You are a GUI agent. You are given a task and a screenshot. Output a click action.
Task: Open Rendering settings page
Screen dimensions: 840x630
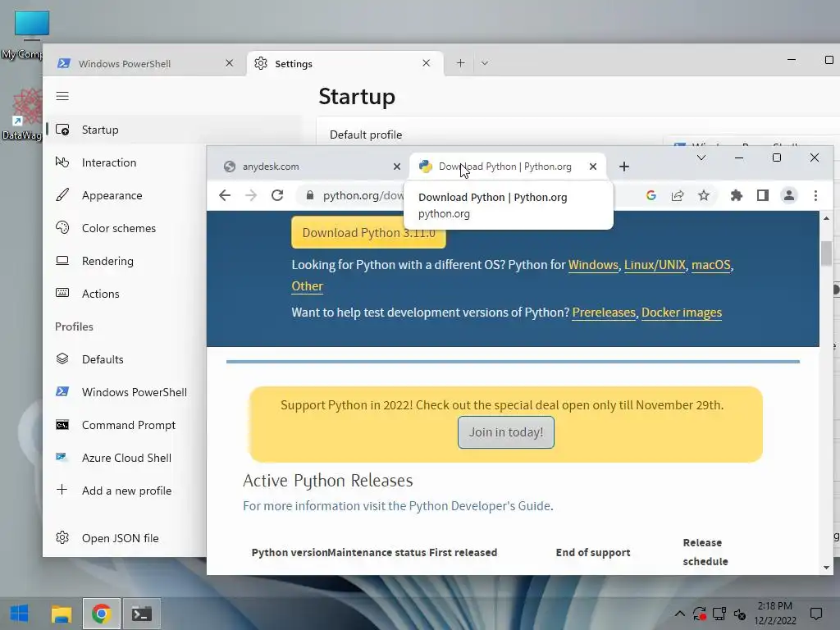pyautogui.click(x=126, y=261)
